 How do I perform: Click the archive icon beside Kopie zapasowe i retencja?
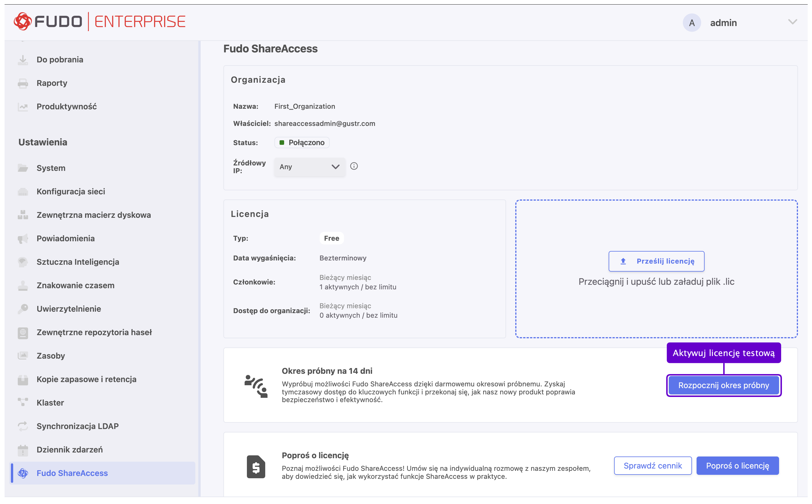point(23,380)
